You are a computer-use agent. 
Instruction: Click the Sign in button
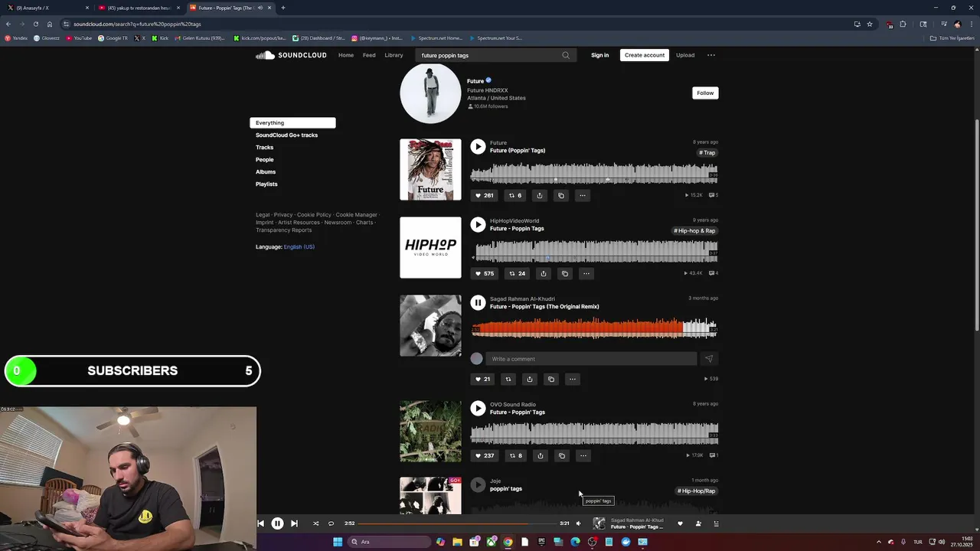click(599, 55)
